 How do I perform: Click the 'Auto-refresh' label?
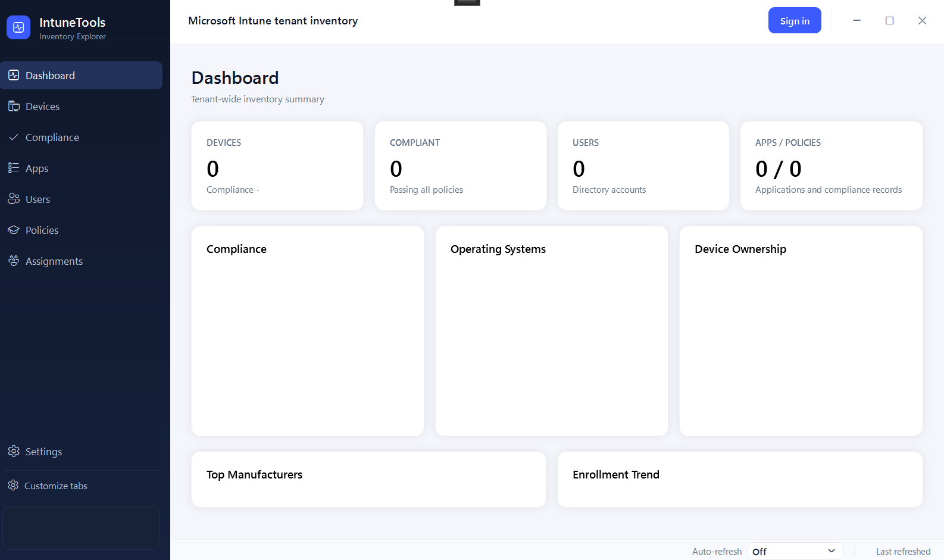(717, 552)
